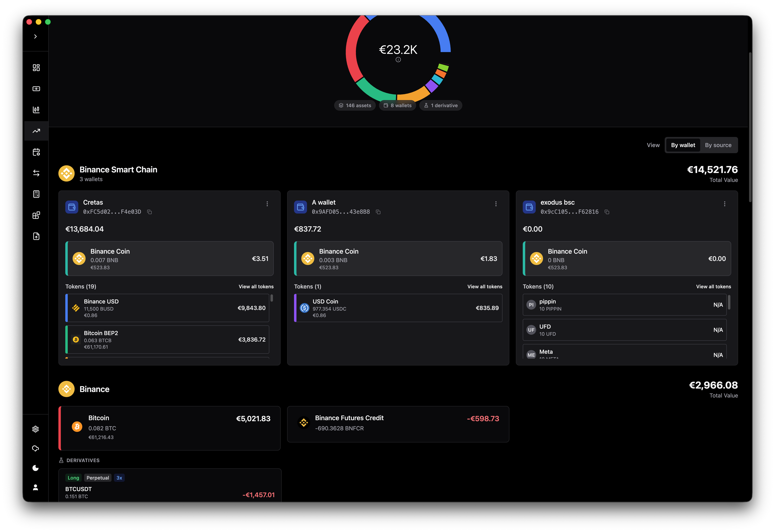Select Binance Coin row in exodus bsc

(x=627, y=258)
